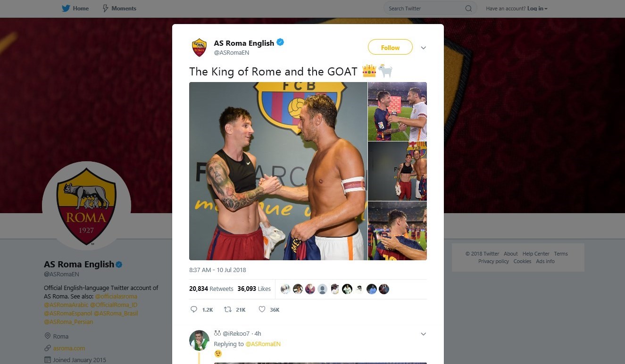Click the Twitter bird Home icon
The image size is (625, 364).
66,8
